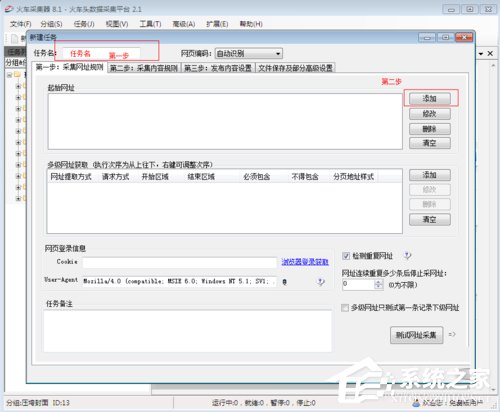Screen dimensions: 500x412
Task: Close the side panel with X in main window
Action: click(490, 53)
